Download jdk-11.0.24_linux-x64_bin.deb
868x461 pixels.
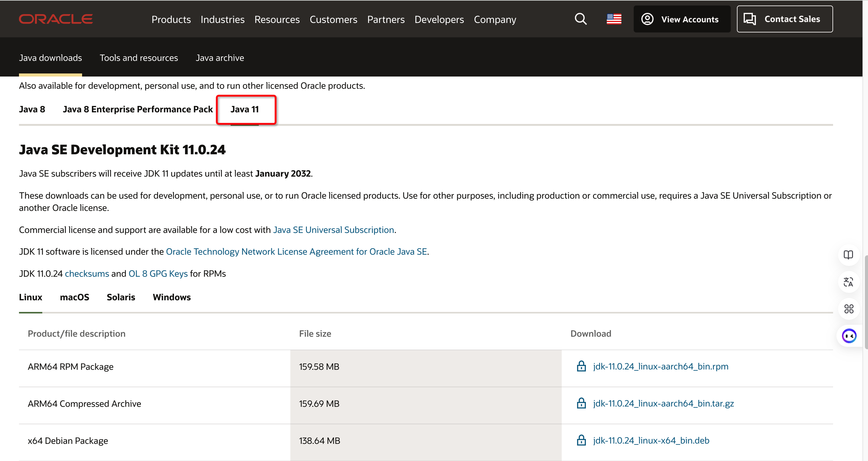651,440
